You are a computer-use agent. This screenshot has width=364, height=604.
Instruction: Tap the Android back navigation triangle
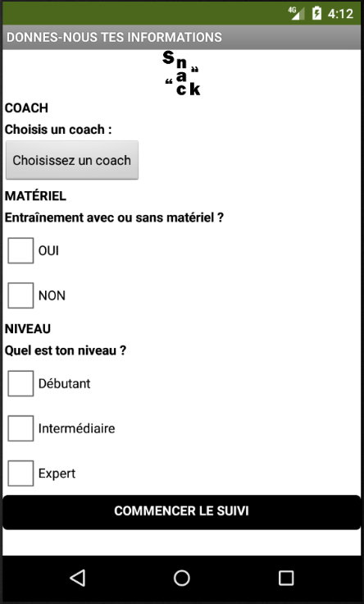(78, 579)
